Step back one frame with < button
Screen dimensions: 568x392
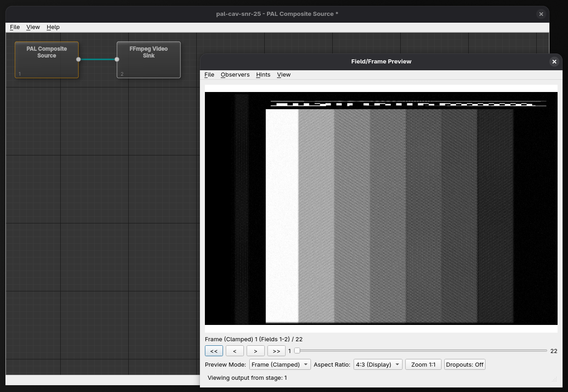click(x=234, y=351)
